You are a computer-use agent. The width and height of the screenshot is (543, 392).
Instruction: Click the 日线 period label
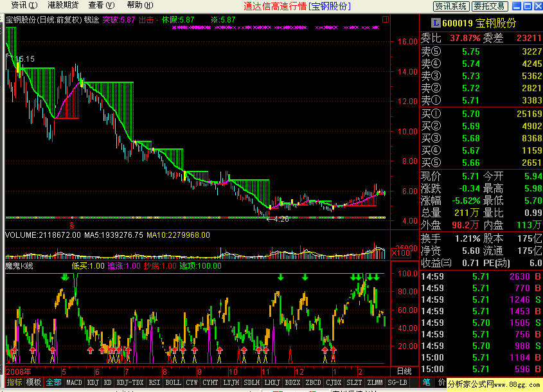click(404, 371)
